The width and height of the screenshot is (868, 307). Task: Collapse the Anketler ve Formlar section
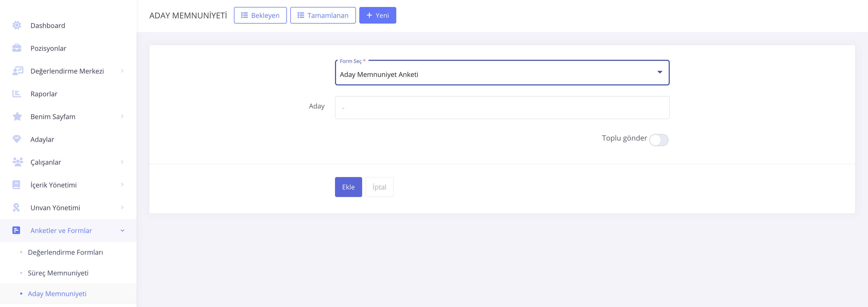(x=122, y=230)
